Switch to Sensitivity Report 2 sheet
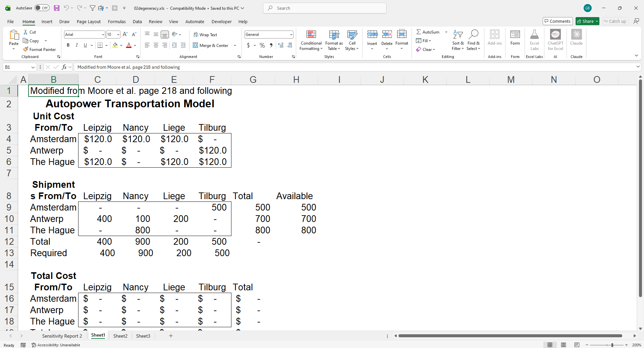Screen dimensions: 644x348 (62, 336)
